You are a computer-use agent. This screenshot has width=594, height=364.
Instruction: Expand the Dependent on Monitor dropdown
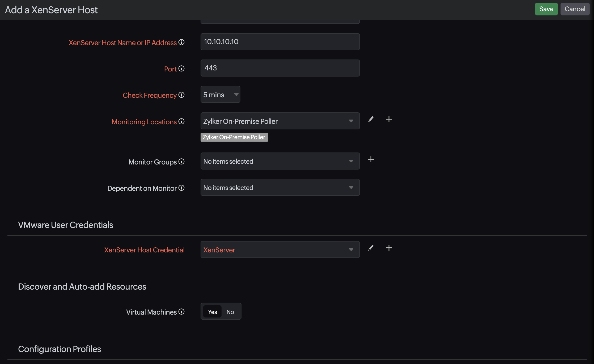(x=280, y=188)
